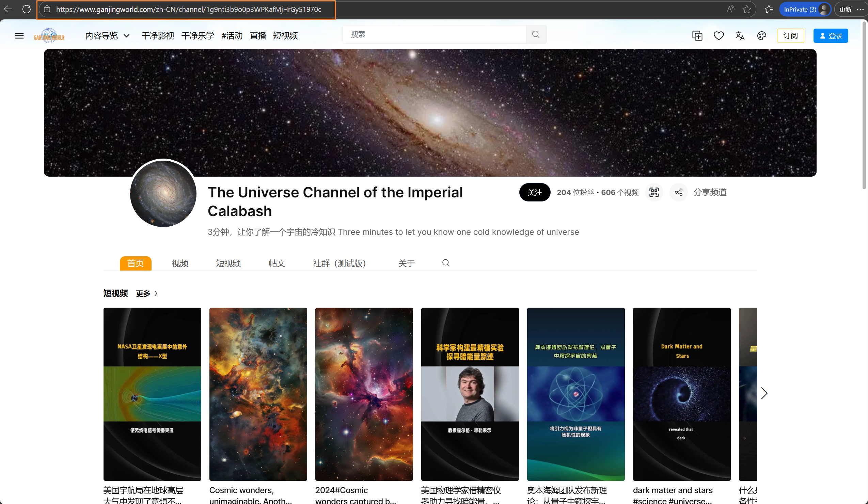Open the language translate icon

(740, 35)
